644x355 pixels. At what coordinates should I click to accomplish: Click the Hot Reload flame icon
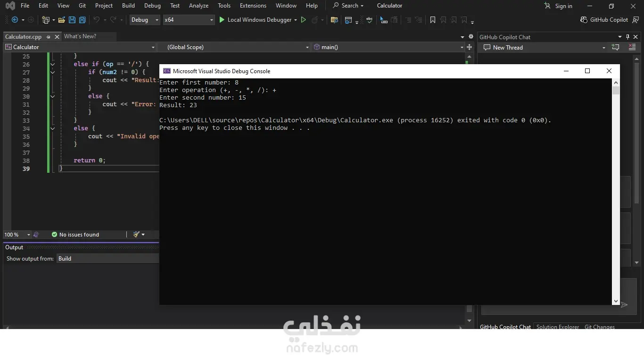[314, 20]
